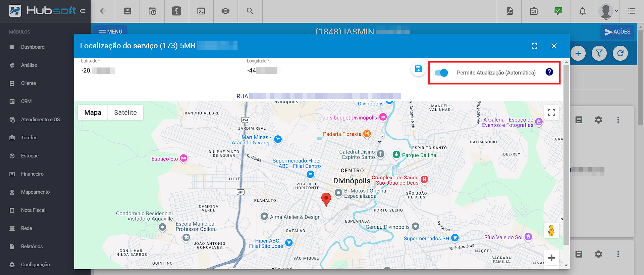Open three-dot menu on first service card

click(618, 120)
